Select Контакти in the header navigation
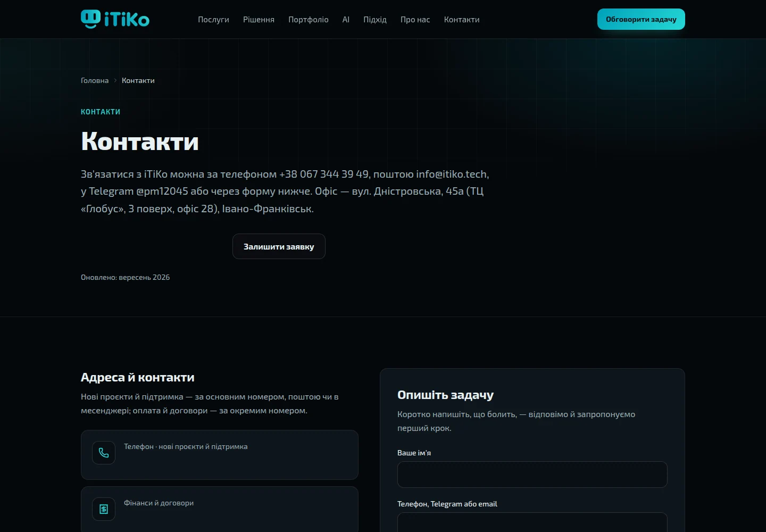The image size is (766, 532). 462,20
